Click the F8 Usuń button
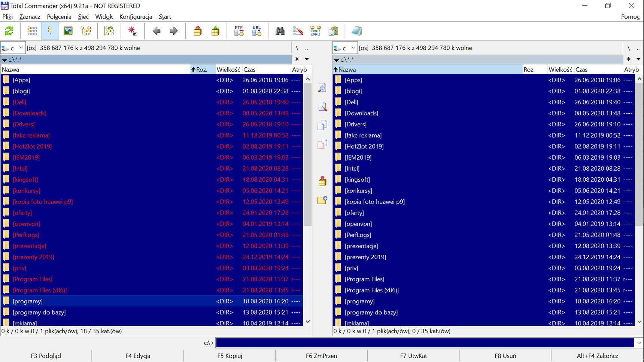 pyautogui.click(x=505, y=356)
